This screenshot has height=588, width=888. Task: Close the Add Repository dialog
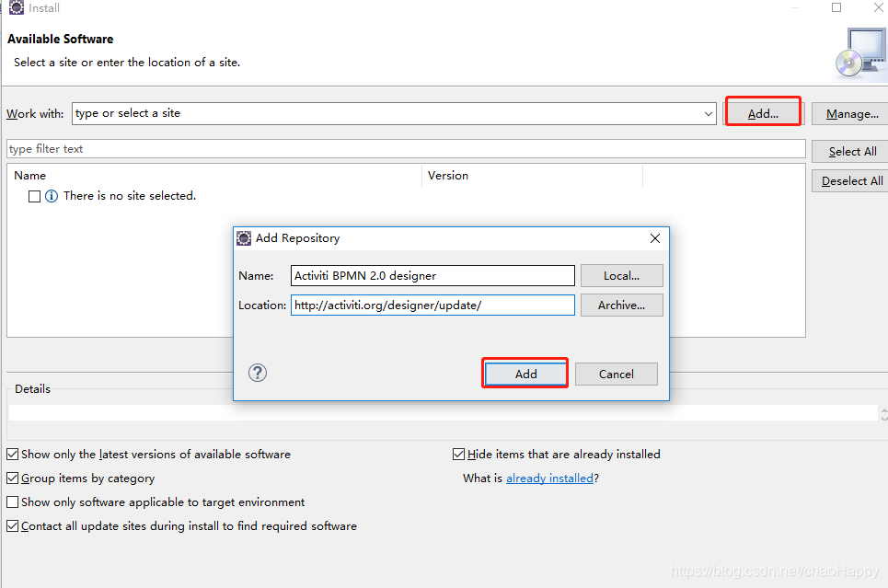[654, 238]
